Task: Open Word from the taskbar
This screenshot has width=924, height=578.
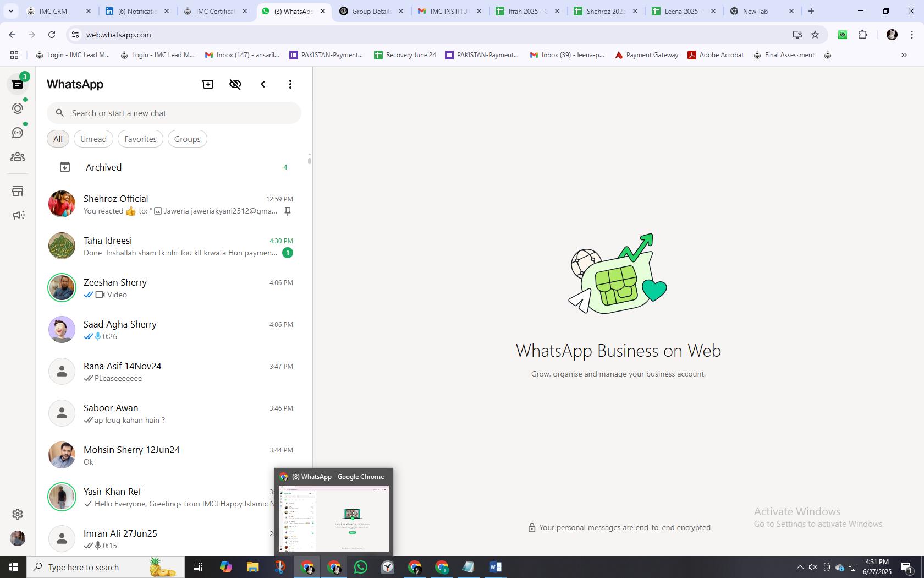Action: tap(495, 567)
